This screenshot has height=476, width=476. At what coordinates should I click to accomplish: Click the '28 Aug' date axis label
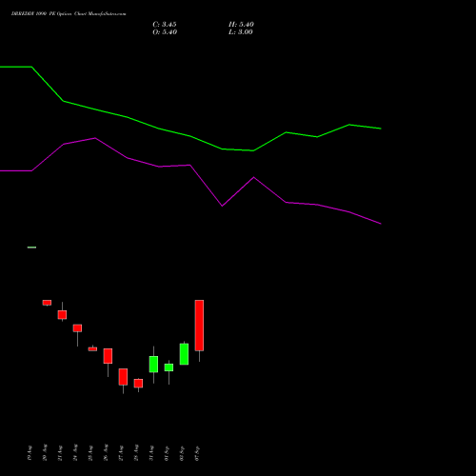click(x=136, y=452)
